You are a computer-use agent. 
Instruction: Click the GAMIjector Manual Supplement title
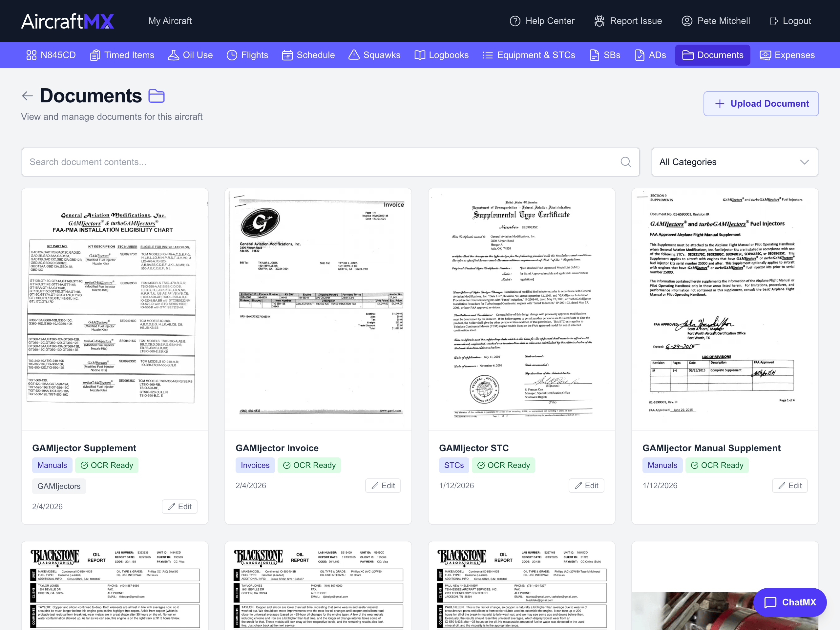(x=711, y=448)
